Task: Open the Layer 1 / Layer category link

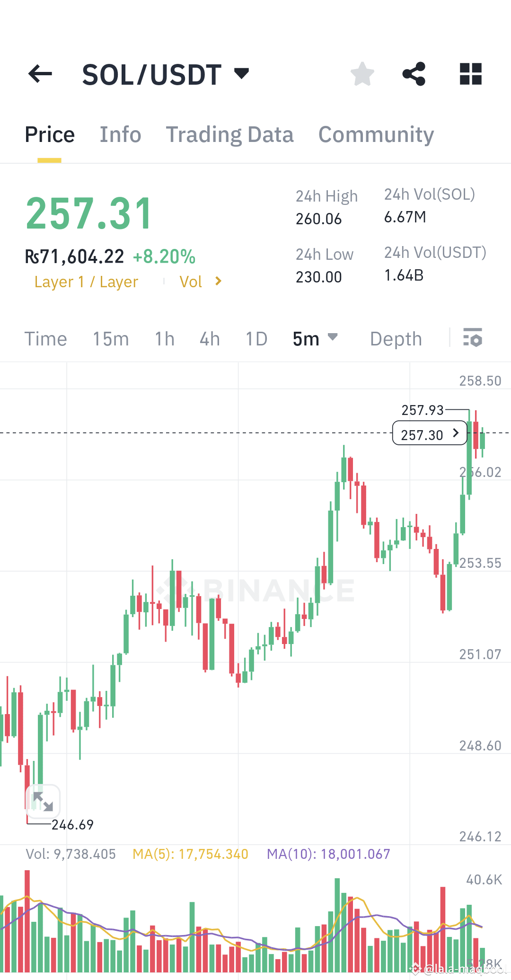Action: pos(86,281)
